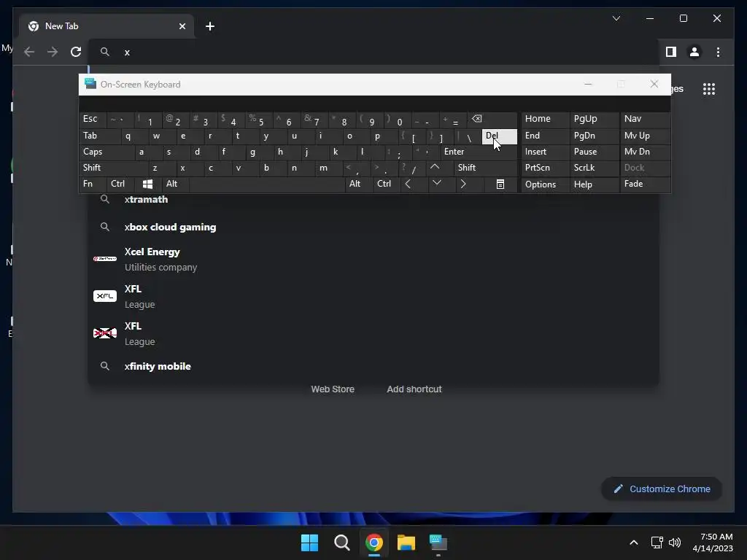Click Add shortcut
Viewport: 747px width, 560px height.
click(414, 389)
